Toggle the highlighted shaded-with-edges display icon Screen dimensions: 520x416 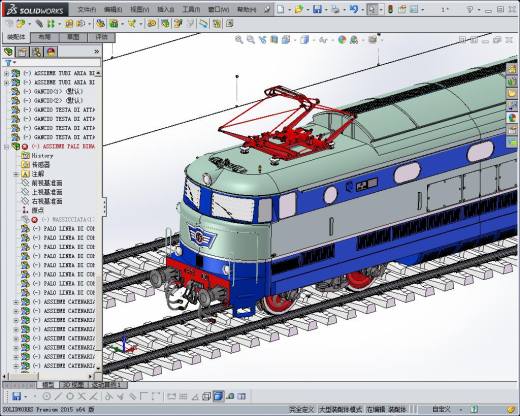pos(218,396)
